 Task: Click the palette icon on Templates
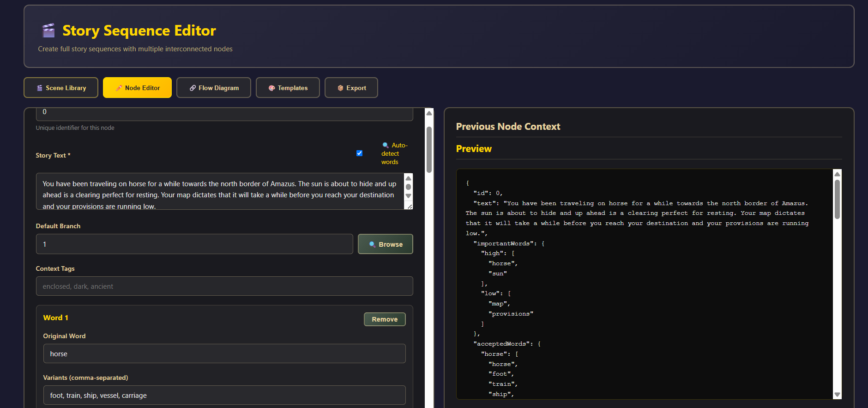[x=272, y=88]
